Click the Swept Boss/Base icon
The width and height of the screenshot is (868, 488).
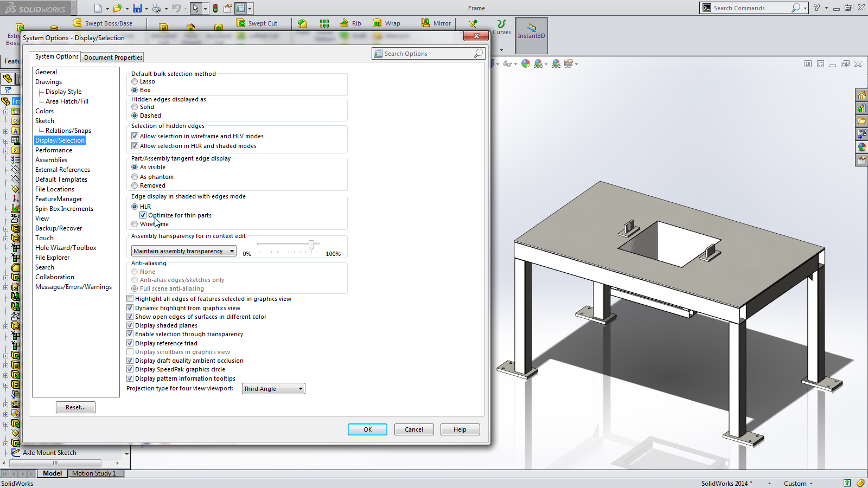(78, 23)
